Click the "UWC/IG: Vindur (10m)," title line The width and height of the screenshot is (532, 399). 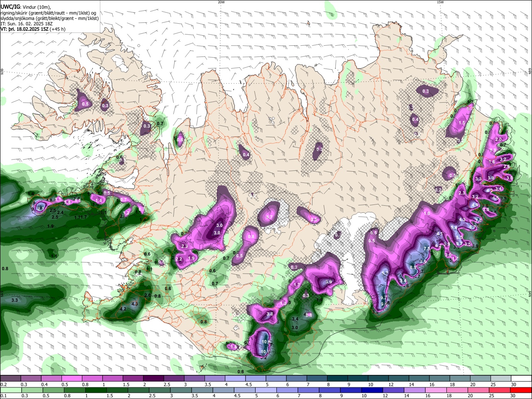25,7
